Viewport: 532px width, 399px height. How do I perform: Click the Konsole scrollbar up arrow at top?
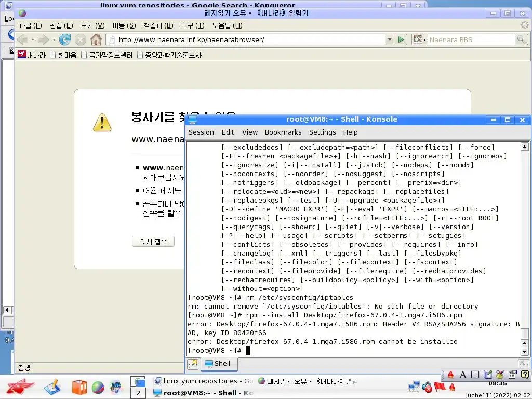point(525,147)
